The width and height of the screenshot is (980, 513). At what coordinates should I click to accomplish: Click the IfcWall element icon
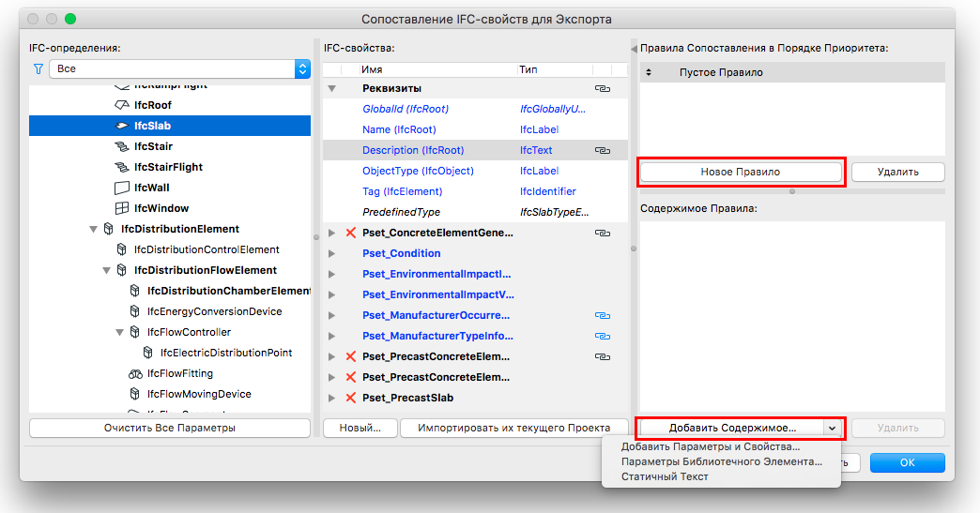[121, 188]
